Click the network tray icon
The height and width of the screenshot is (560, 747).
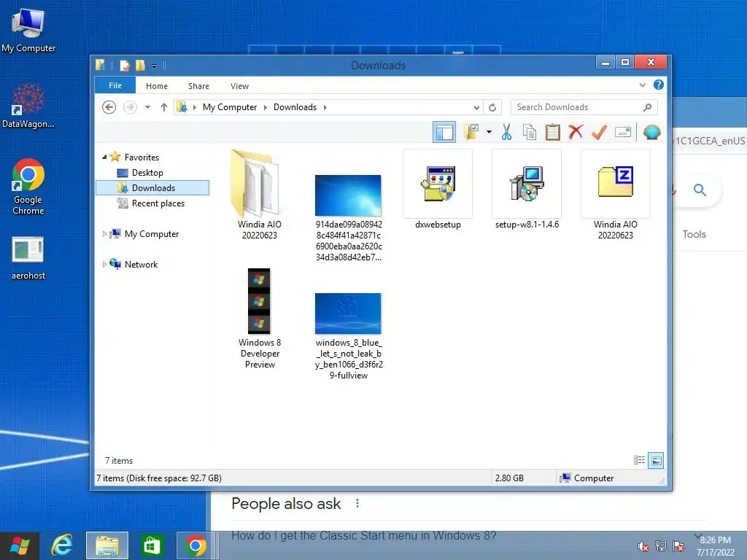click(x=661, y=546)
